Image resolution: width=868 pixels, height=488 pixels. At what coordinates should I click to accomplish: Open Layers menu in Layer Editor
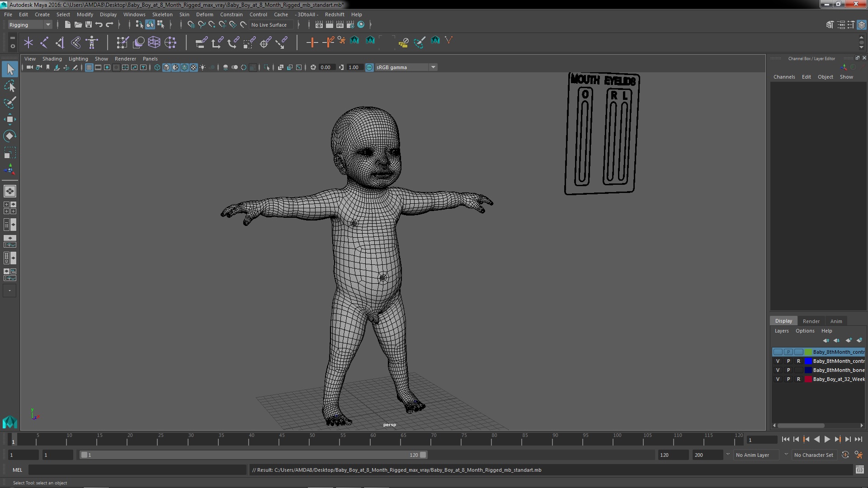point(781,331)
